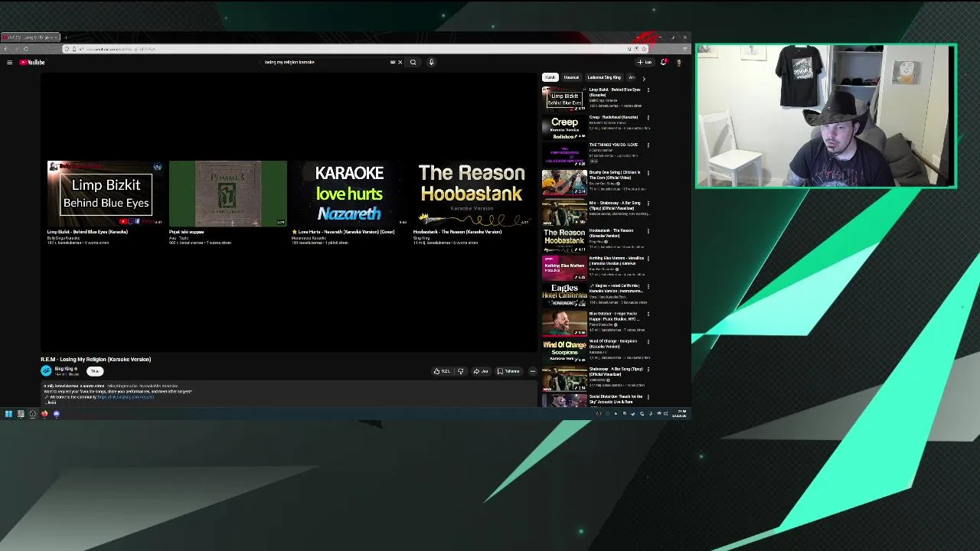Open the Sing King channel name link
The width and height of the screenshot is (980, 551).
pos(64,369)
